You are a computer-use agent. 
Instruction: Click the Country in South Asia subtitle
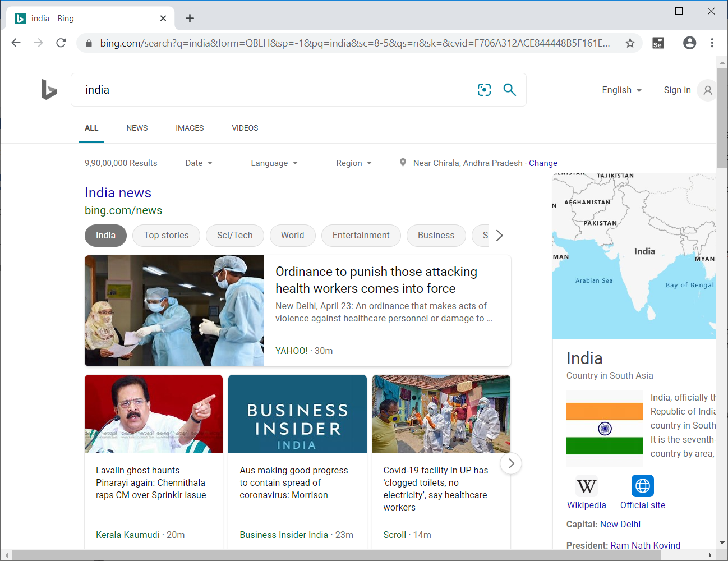point(610,375)
